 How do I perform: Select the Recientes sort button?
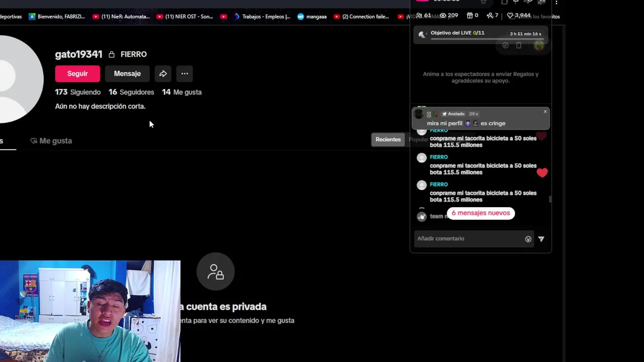[x=388, y=139]
